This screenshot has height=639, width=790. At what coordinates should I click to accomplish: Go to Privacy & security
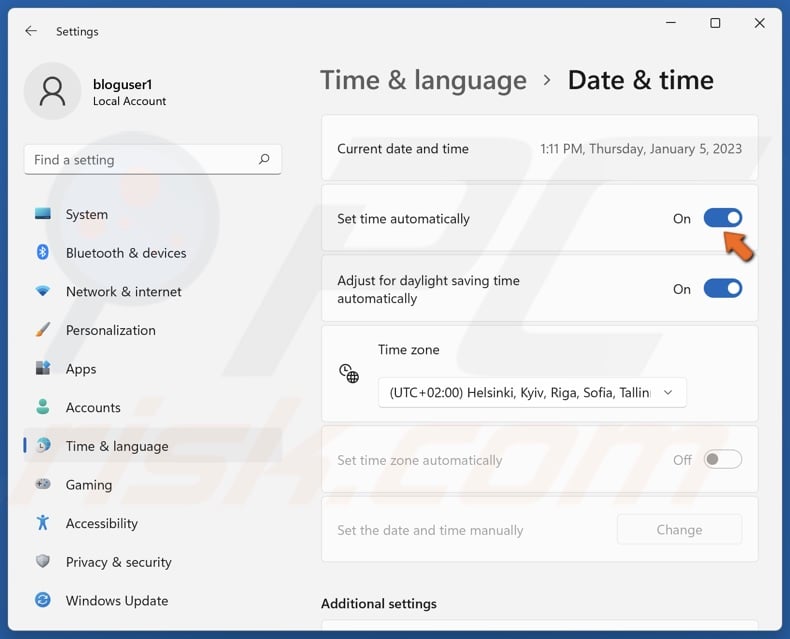pyautogui.click(x=153, y=562)
